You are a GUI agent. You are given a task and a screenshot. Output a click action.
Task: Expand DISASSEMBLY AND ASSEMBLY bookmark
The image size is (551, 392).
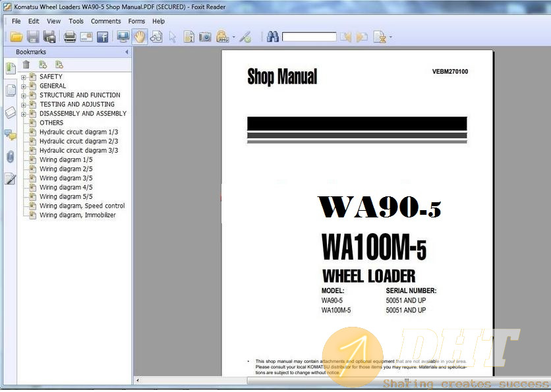[24, 114]
